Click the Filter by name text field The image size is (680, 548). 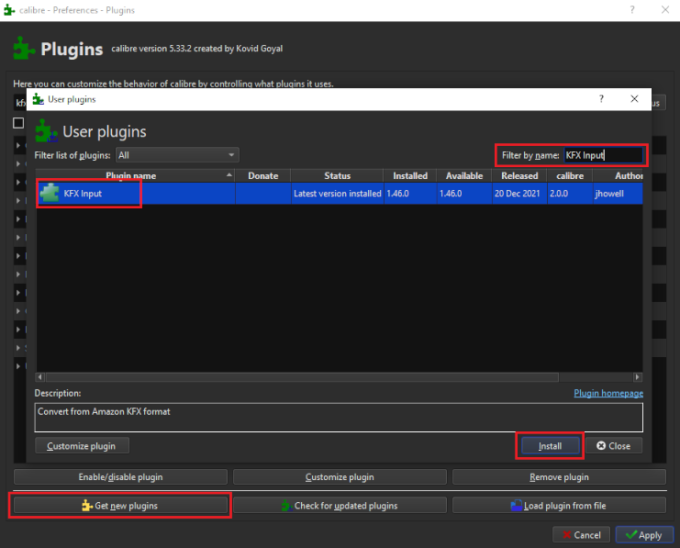[603, 155]
